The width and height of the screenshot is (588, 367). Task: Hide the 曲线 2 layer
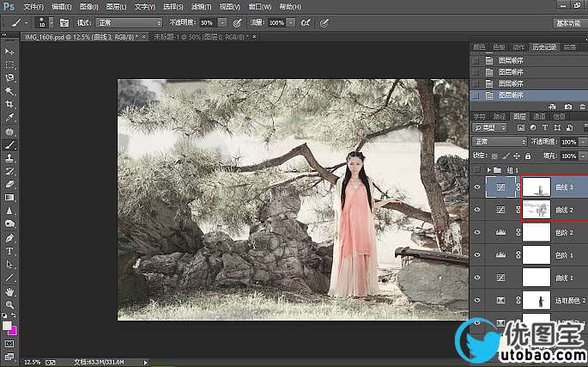(x=477, y=209)
